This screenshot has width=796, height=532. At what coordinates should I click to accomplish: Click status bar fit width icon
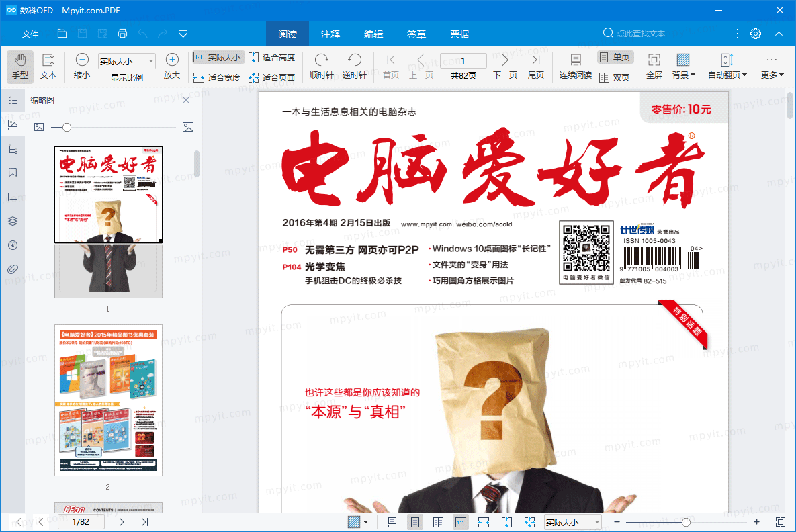pyautogui.click(x=484, y=522)
